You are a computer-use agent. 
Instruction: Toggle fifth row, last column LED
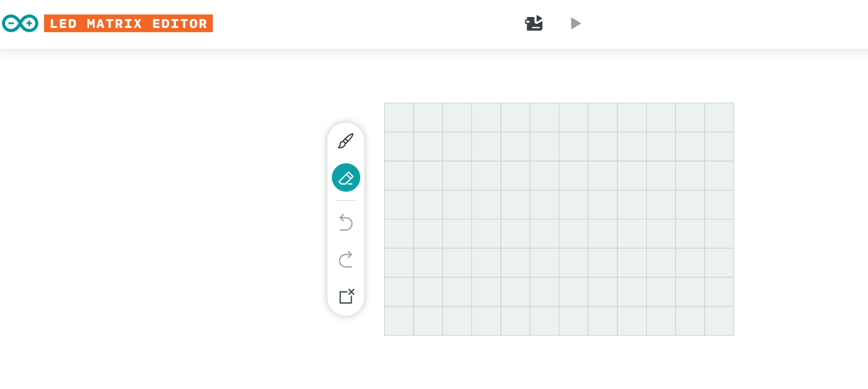click(x=719, y=234)
